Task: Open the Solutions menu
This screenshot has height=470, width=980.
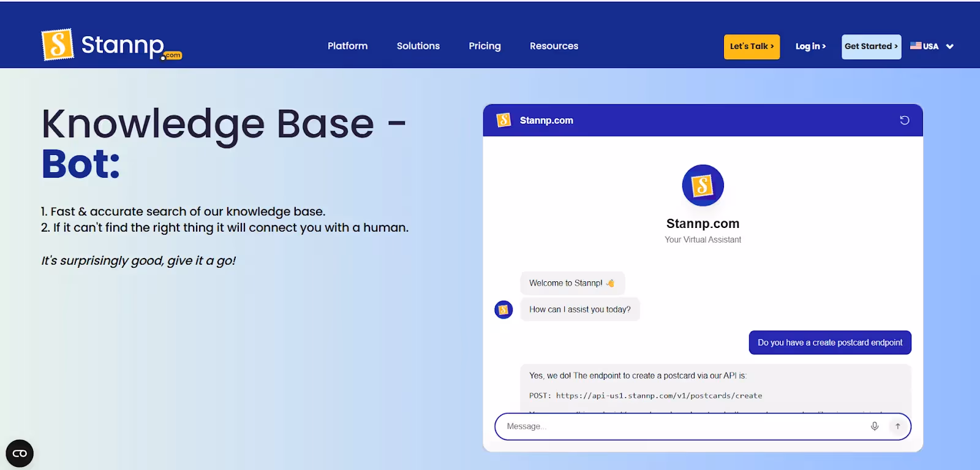Action: 418,46
